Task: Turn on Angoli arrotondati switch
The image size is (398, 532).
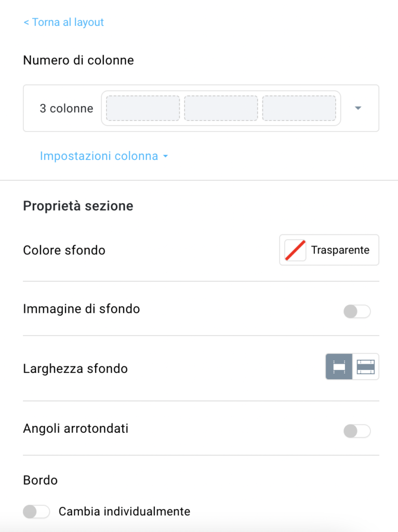Action: [x=357, y=431]
